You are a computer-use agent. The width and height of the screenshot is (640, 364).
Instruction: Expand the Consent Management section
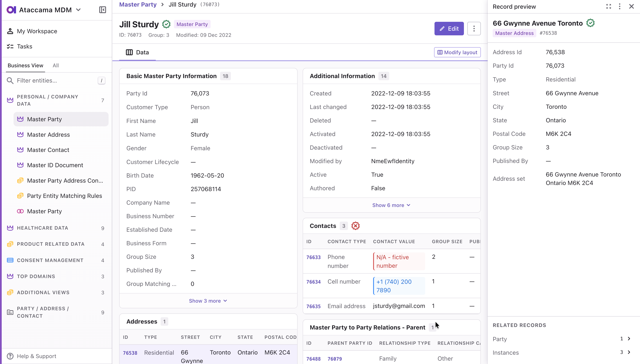tap(57, 260)
